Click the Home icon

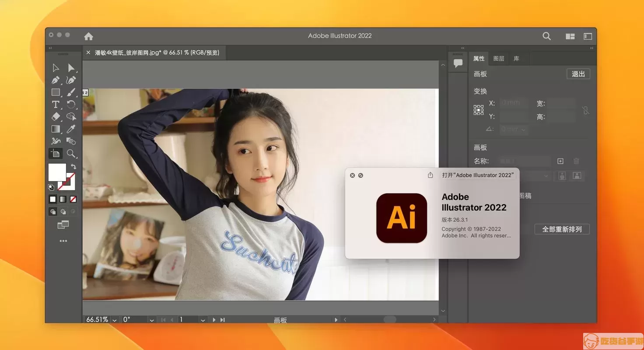pyautogui.click(x=88, y=36)
